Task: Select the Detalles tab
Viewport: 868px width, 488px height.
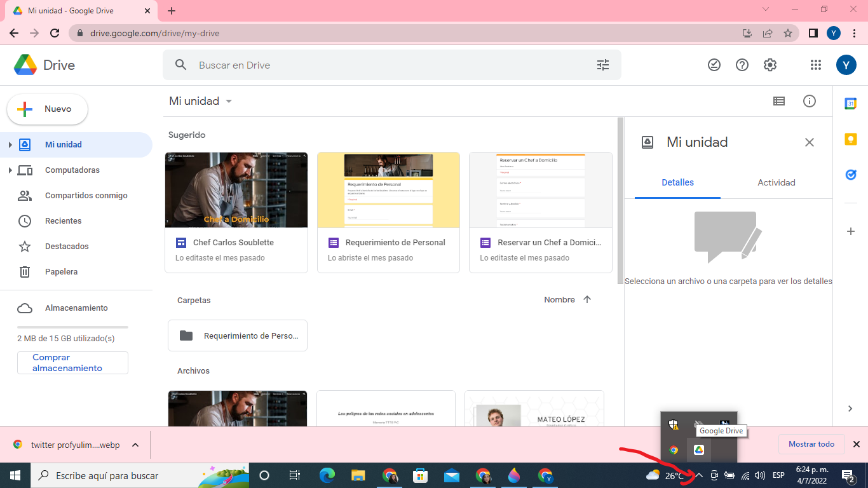Action: (678, 182)
